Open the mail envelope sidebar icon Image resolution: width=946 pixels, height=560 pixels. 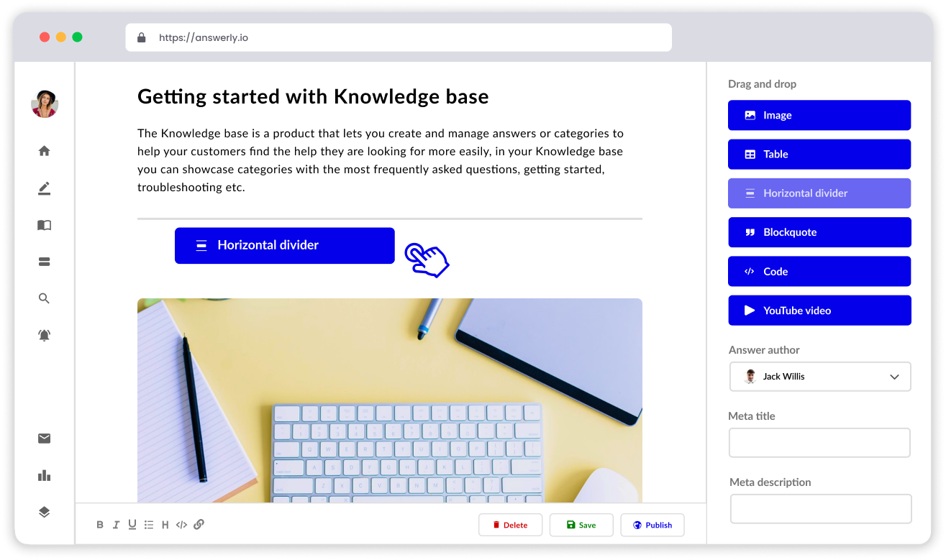[45, 439]
